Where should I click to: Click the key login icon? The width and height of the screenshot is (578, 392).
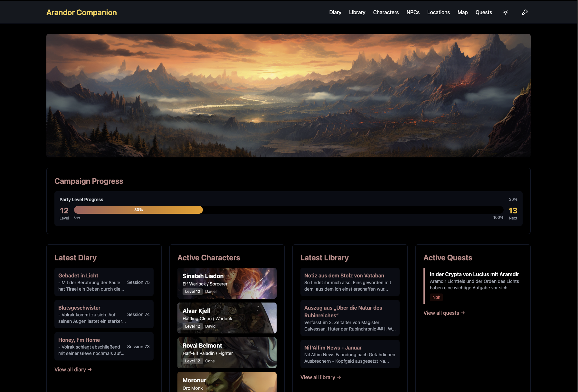(x=525, y=12)
